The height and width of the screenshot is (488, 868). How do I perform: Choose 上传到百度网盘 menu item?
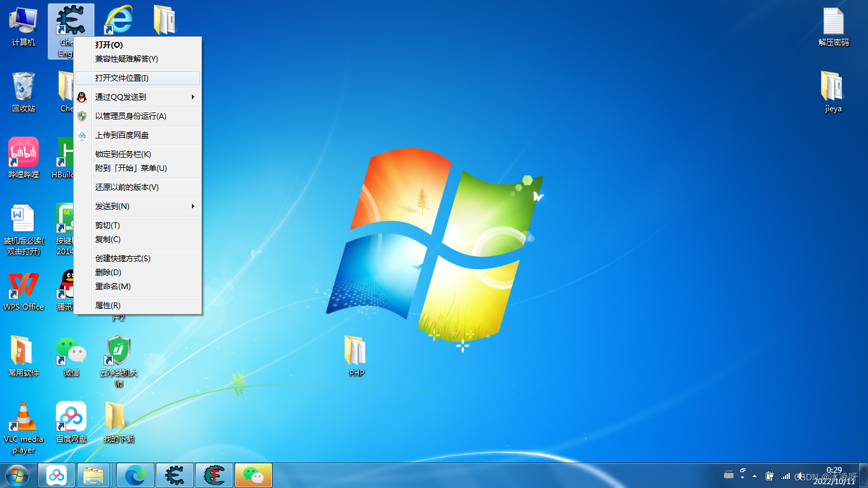tap(138, 135)
